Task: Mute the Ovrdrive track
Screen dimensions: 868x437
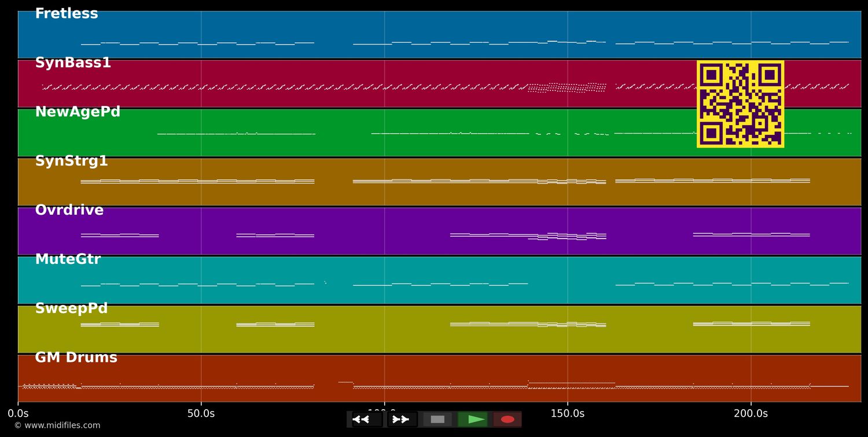Action: [69, 210]
